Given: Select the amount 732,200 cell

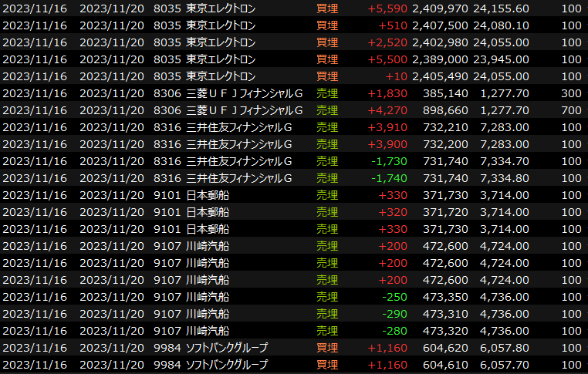Looking at the screenshot, I should (x=445, y=144).
